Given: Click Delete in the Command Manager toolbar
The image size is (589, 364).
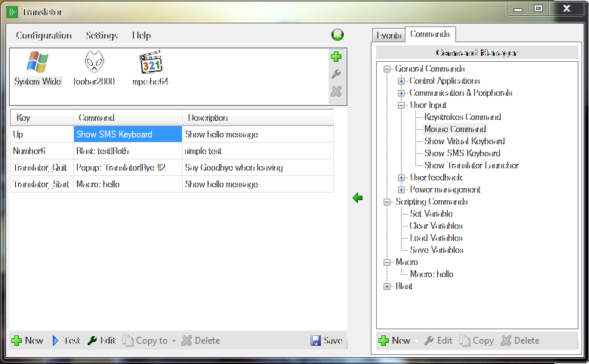Looking at the screenshot, I should 520,341.
